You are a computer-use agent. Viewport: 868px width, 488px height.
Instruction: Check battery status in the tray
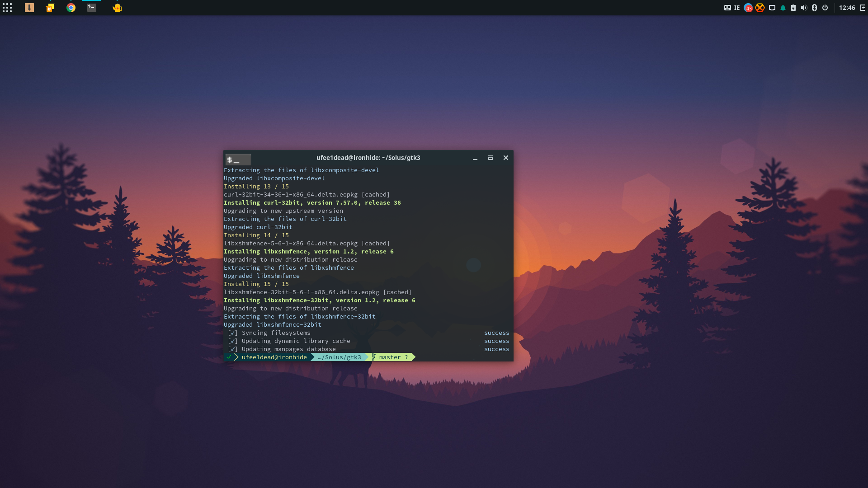tap(793, 8)
